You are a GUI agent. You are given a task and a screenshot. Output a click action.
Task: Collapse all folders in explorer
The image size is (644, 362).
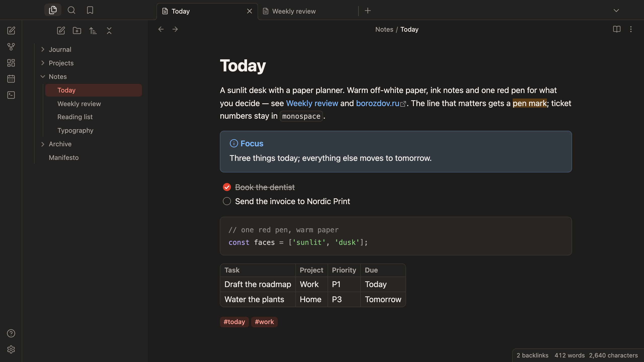point(109,31)
